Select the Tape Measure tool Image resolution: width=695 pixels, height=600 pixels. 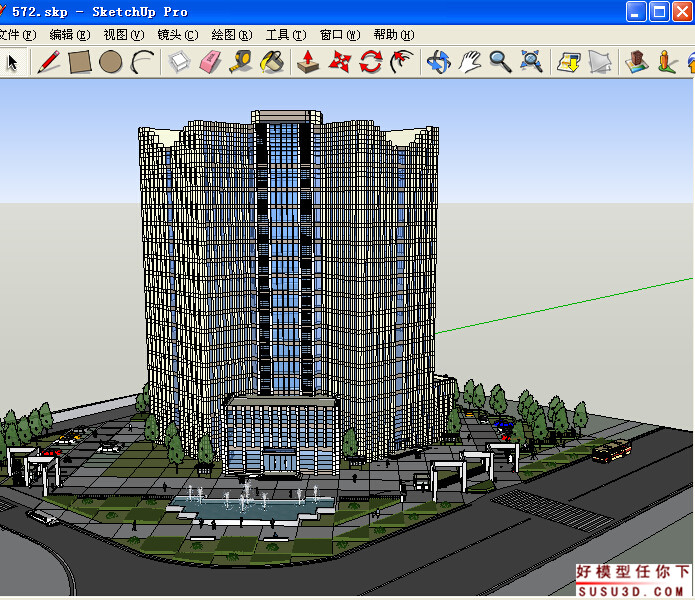(241, 62)
